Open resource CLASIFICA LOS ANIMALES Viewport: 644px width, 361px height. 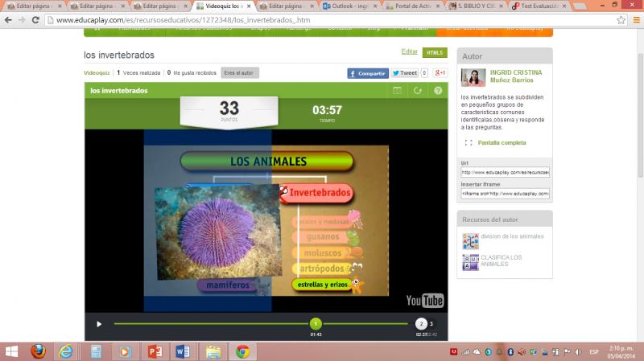[501, 260]
